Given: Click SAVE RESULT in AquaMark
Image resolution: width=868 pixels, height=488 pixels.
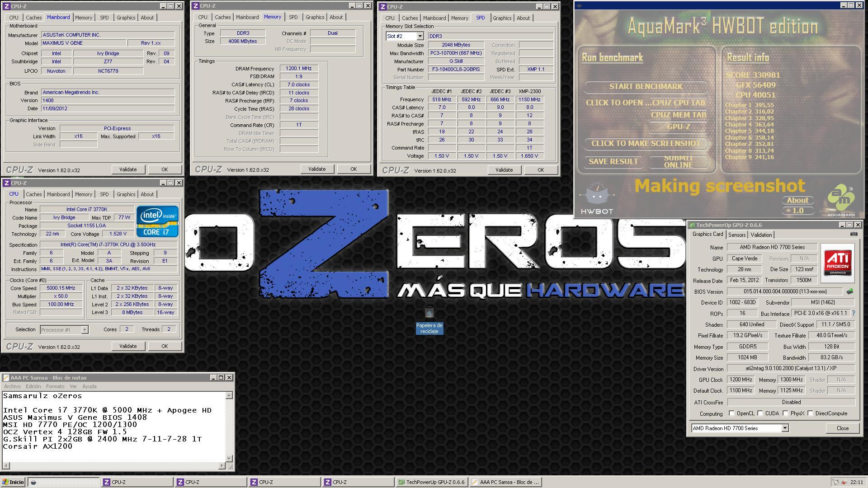Looking at the screenshot, I should tap(613, 161).
